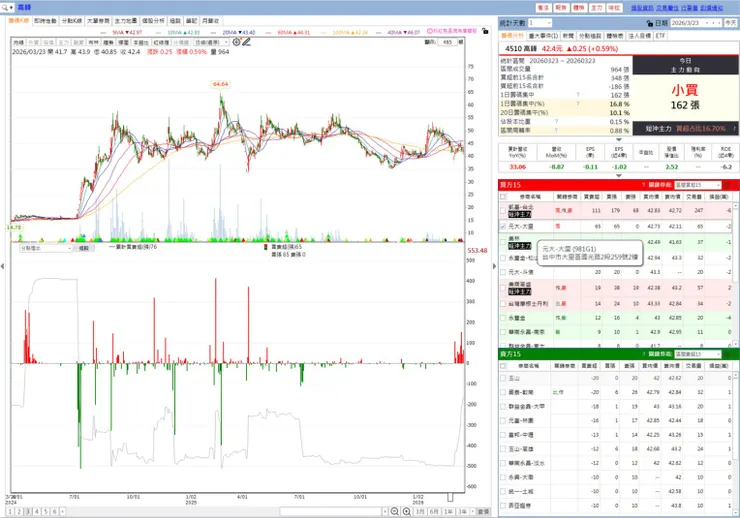
Task: Open the 個股資訊 link in top bar
Action: click(642, 8)
